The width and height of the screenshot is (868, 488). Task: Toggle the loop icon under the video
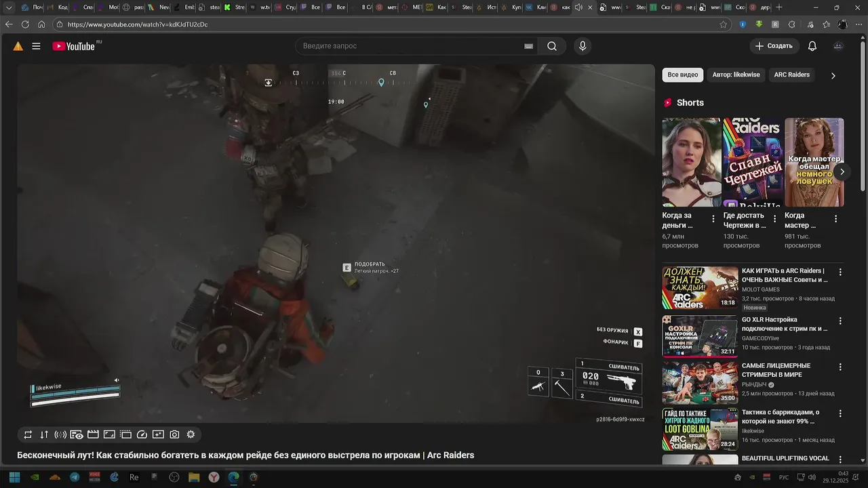[28, 434]
